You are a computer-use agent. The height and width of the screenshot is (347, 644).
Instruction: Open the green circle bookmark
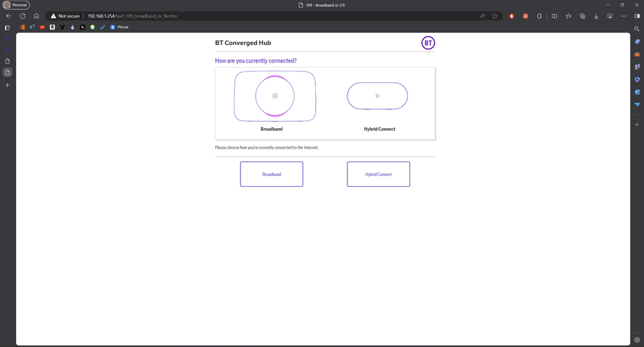(92, 27)
